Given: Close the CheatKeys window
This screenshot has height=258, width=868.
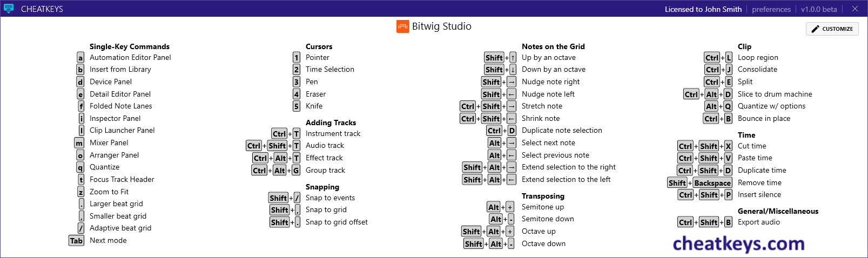Looking at the screenshot, I should pos(855,9).
